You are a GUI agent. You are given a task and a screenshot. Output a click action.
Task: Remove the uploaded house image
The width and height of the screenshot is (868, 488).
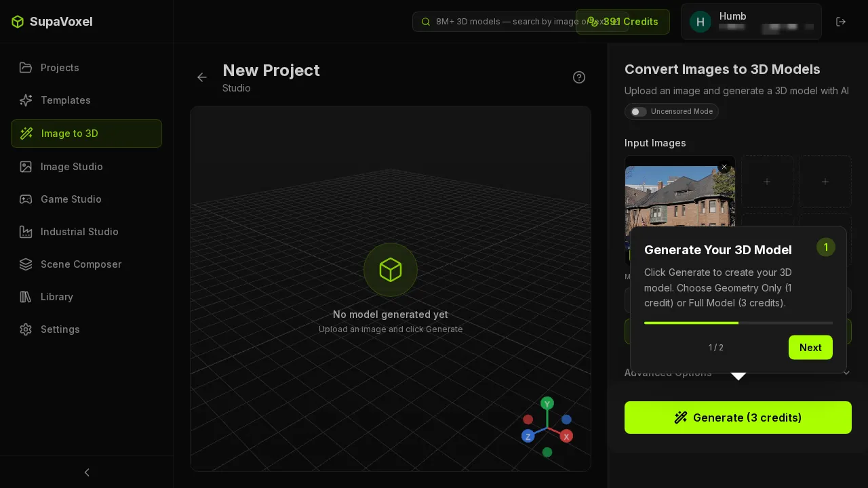[x=724, y=167]
